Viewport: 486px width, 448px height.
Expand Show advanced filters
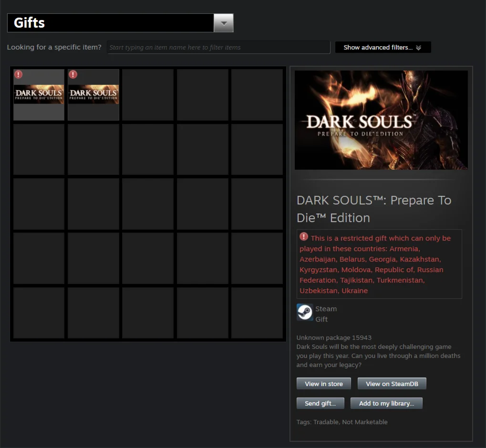383,47
